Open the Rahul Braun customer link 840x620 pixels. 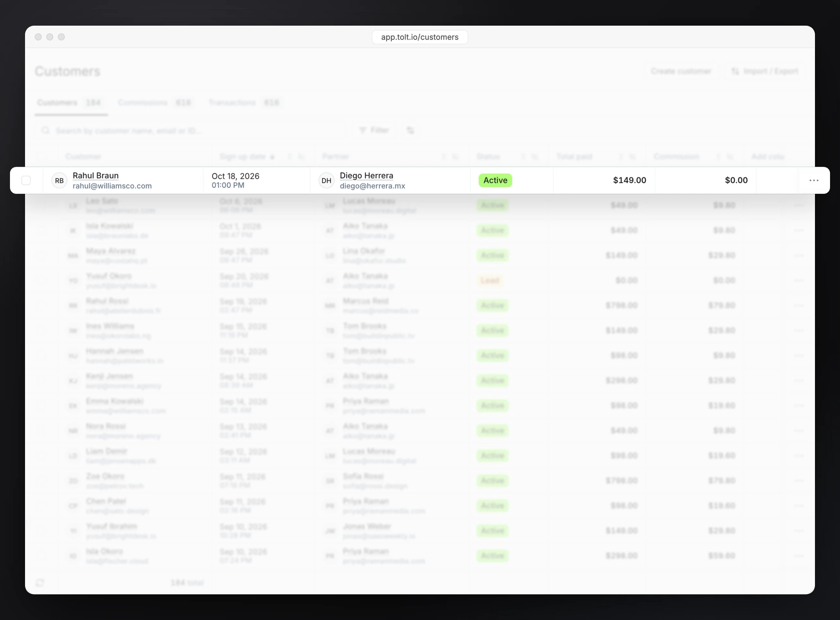95,176
